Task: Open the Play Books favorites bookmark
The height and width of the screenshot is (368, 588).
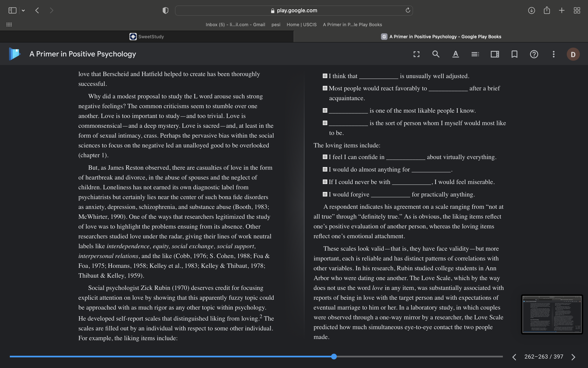Action: click(x=352, y=25)
